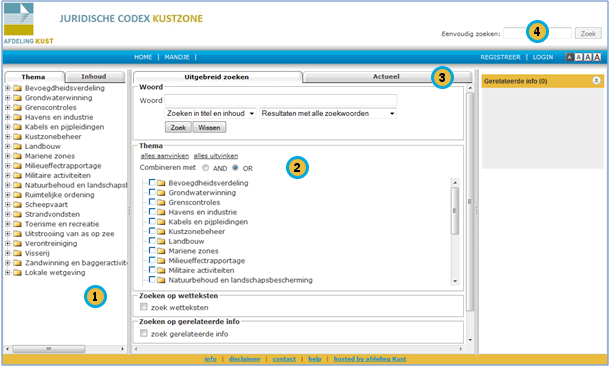Click the Landbouw folder icon in left tree
The height and width of the screenshot is (366, 609).
pyautogui.click(x=17, y=146)
